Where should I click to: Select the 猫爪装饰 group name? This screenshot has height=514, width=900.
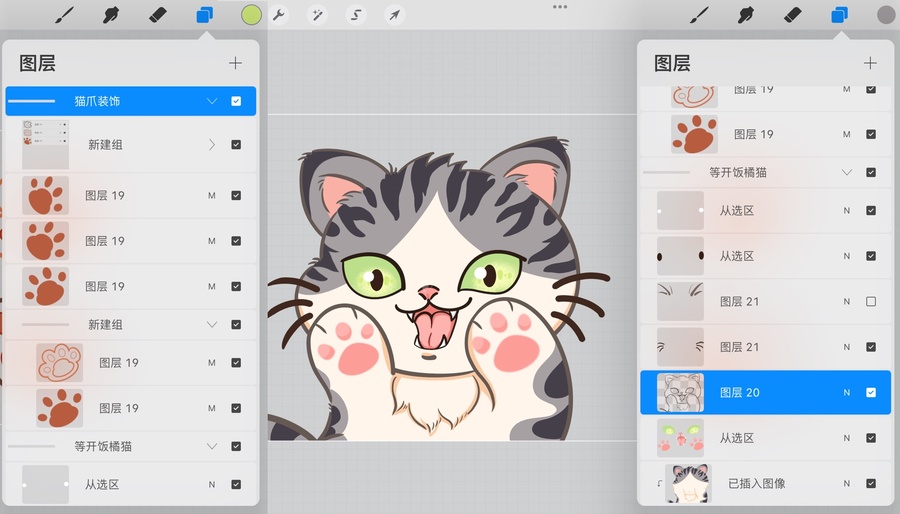pos(97,101)
